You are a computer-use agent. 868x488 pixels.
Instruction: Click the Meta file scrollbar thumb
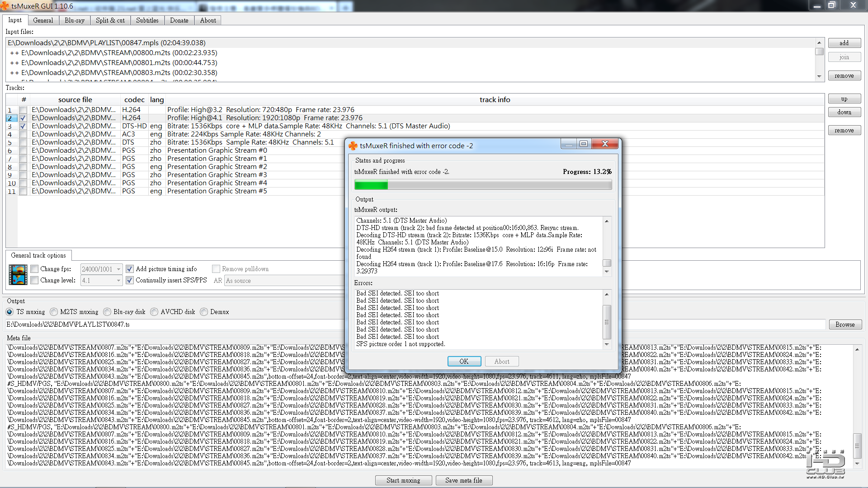pos(857,446)
